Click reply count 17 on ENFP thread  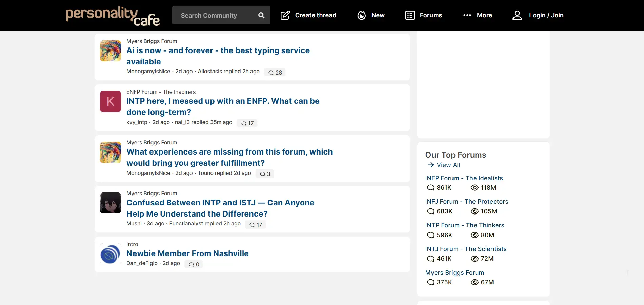tap(247, 123)
